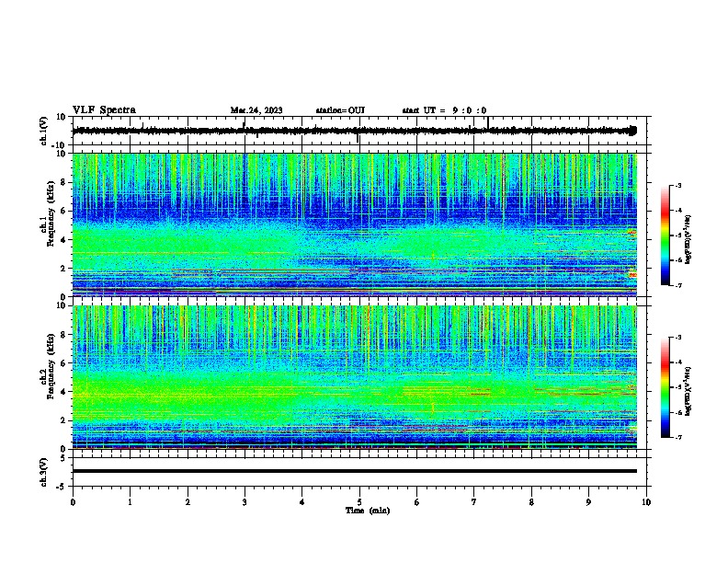Click the date "Mar.24, 2023"
The height and width of the screenshot is (563, 728).
click(256, 110)
